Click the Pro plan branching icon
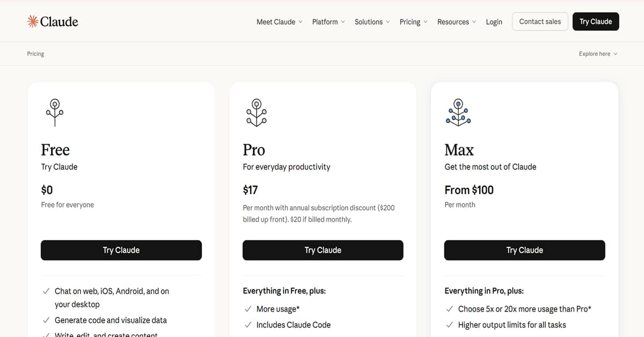 (x=257, y=112)
